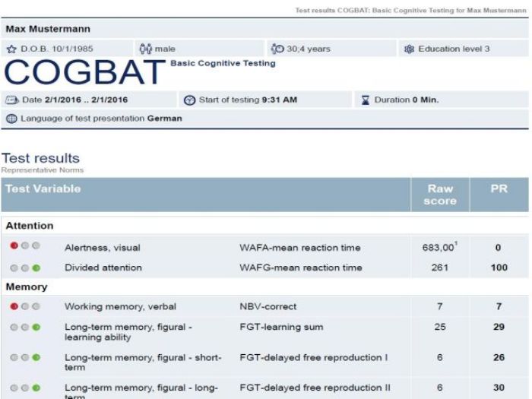Click the green dot for FGT-delayed free reproduction I
This screenshot has width=532, height=399.
pyautogui.click(x=36, y=357)
